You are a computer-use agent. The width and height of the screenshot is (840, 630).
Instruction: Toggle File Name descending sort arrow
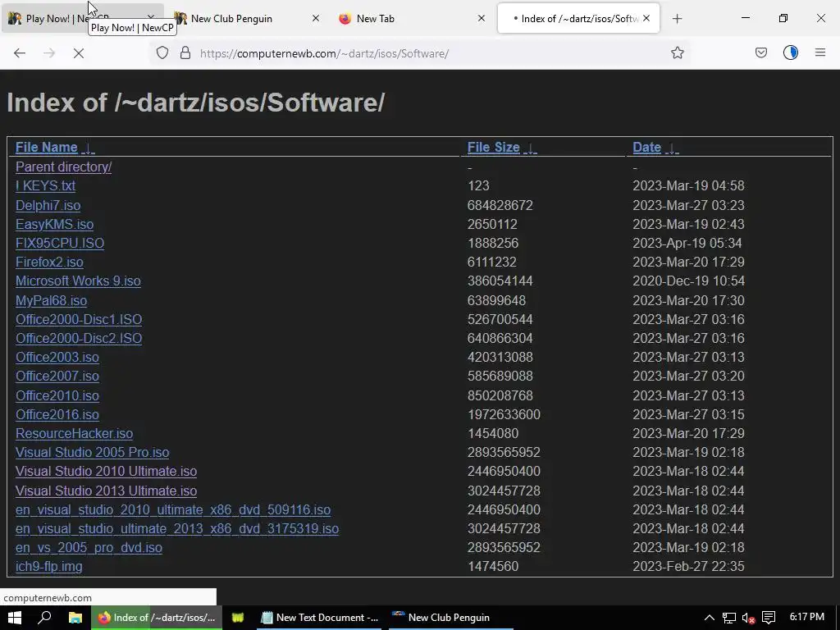(x=89, y=148)
